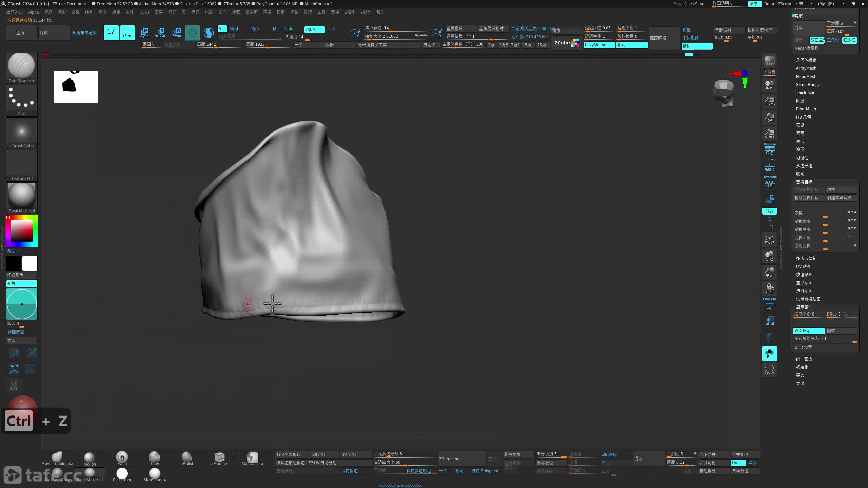Click the 100% actual size icon
868x488 pixels.
tap(769, 117)
